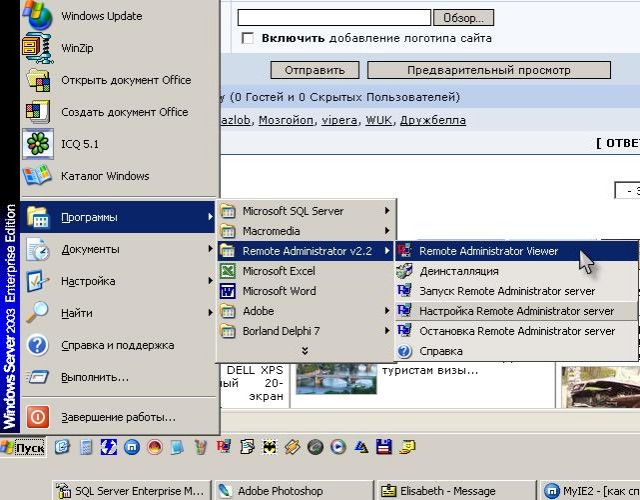Click Создать документ Office entry
The height and width of the screenshot is (500, 640).
(118, 112)
